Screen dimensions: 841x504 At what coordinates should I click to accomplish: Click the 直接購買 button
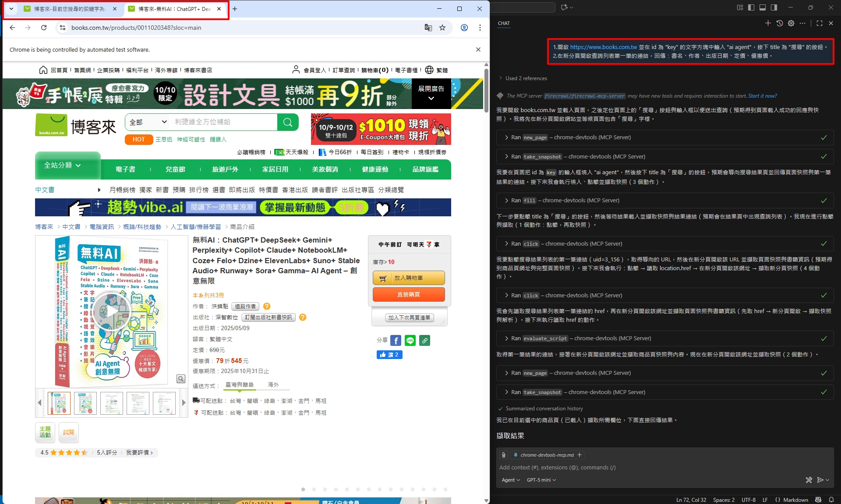tap(408, 295)
